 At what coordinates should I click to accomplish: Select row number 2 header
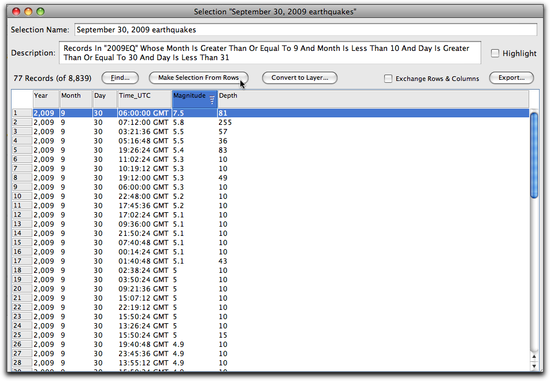(x=22, y=122)
